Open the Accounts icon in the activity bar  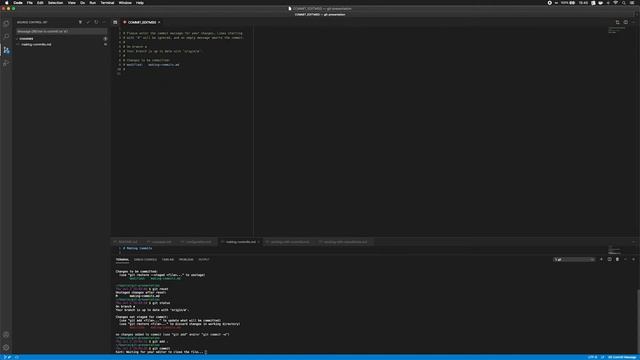pyautogui.click(x=6, y=334)
